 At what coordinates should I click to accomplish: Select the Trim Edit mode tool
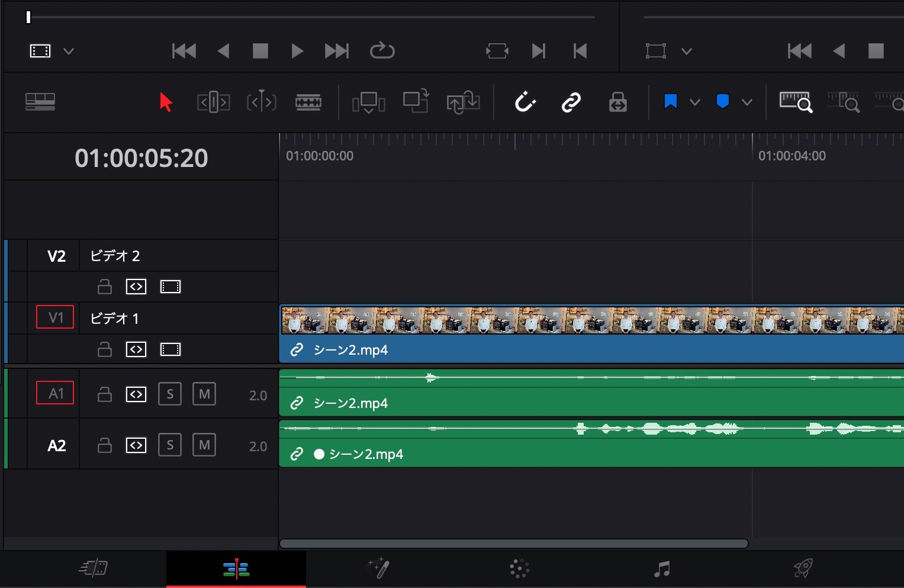point(213,102)
